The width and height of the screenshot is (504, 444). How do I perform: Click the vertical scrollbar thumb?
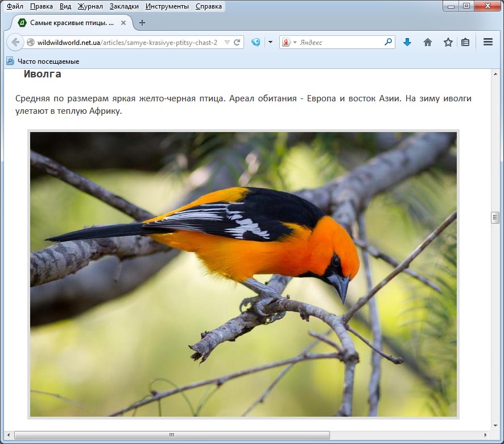[495, 217]
